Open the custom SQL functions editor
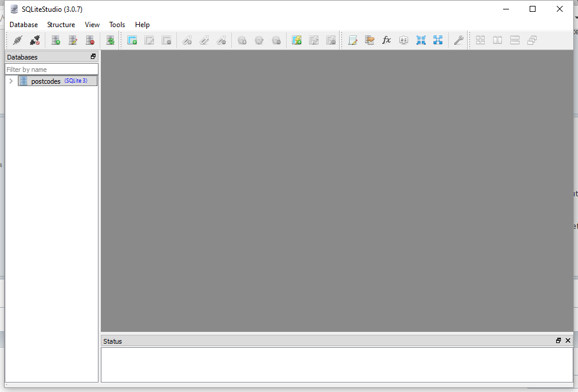Image resolution: width=578 pixels, height=392 pixels. (x=386, y=40)
